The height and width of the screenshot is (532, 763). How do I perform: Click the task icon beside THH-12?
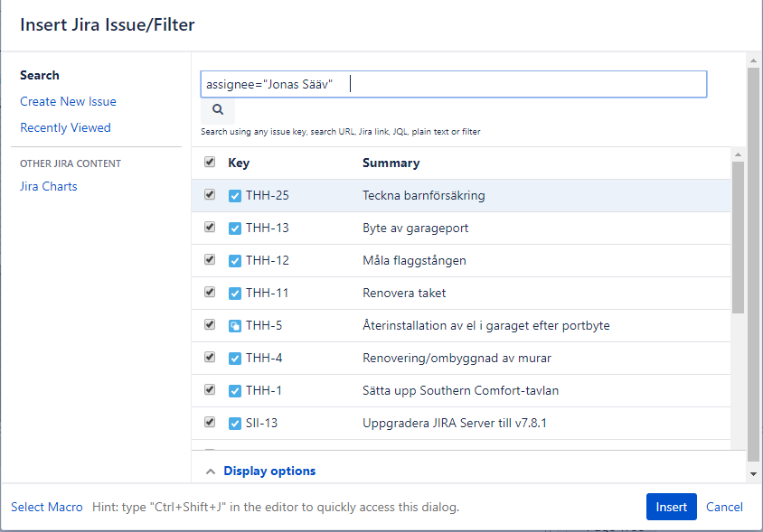tap(234, 261)
